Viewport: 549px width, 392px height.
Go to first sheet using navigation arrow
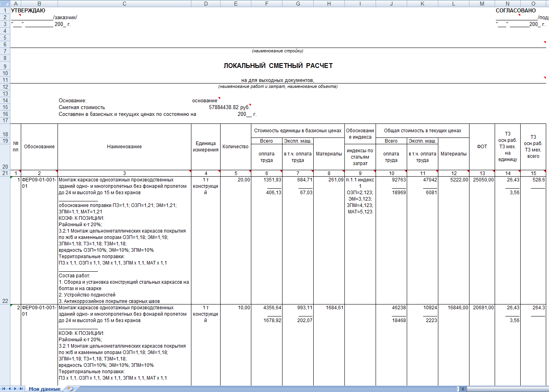[x=4, y=388]
